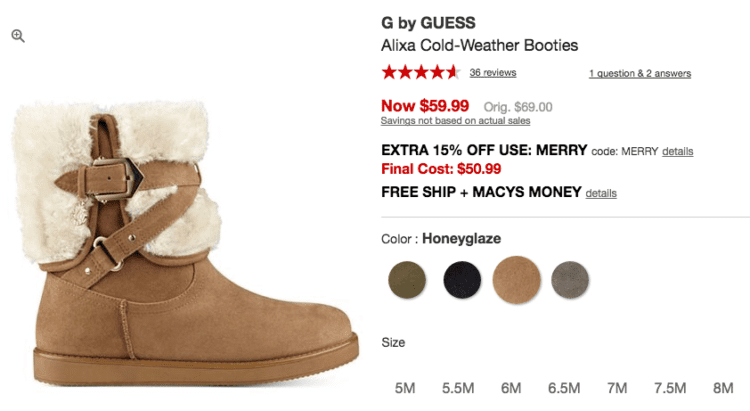This screenshot has width=750, height=411.
Task: Select the Honeyglaze tan color swatch
Action: click(517, 280)
